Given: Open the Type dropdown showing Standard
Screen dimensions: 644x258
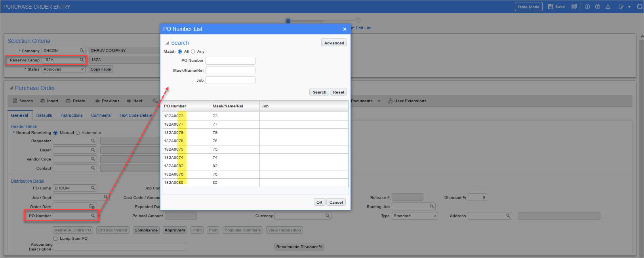Looking at the screenshot, I should click(415, 216).
